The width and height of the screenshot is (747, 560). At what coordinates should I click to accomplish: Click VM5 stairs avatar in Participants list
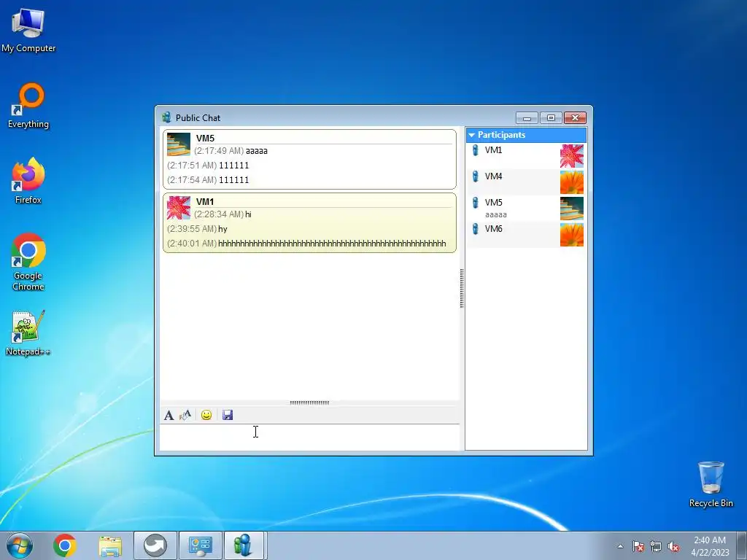point(572,209)
